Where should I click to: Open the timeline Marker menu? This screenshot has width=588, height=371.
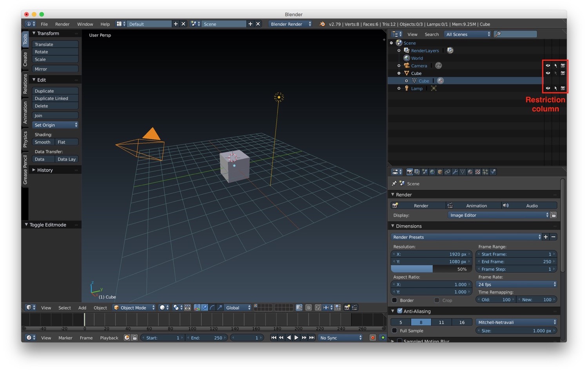point(65,338)
